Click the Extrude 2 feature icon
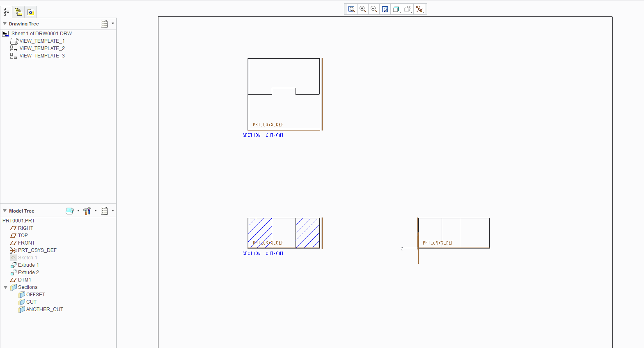This screenshot has height=348, width=644. [x=13, y=272]
